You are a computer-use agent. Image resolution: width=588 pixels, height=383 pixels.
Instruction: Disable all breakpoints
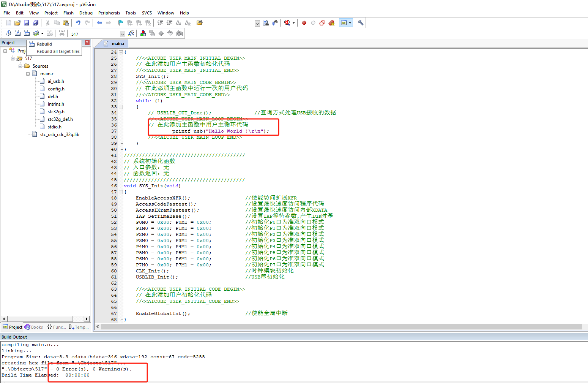[322, 23]
